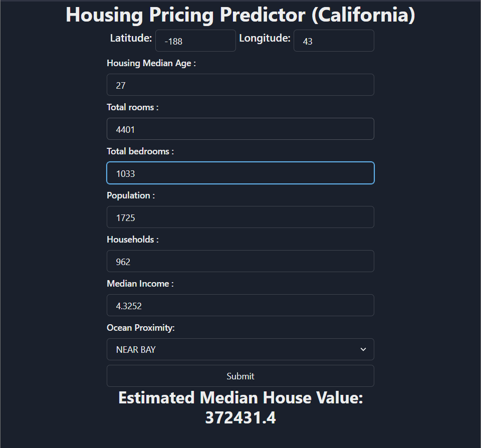The width and height of the screenshot is (481, 448).
Task: Focus the Total bedrooms input field
Action: click(x=240, y=173)
